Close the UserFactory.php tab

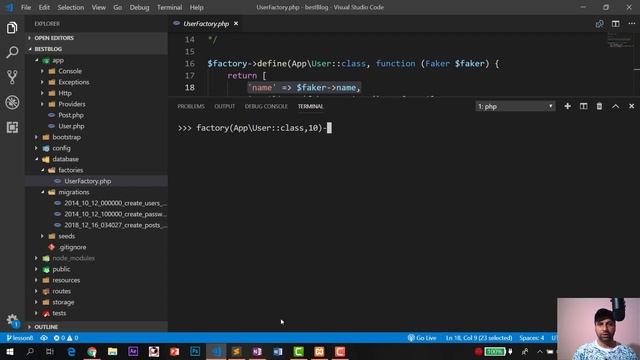(x=236, y=24)
